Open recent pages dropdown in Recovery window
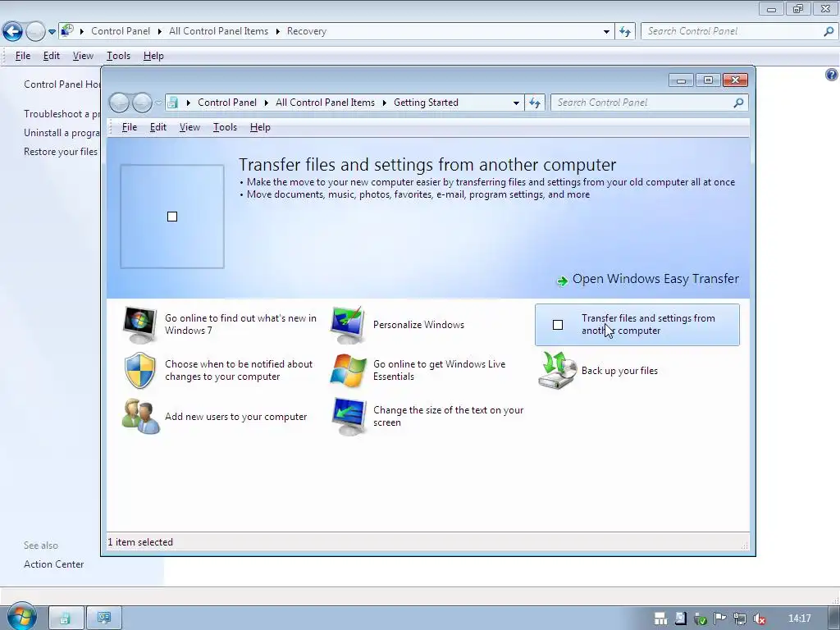Screen dimensions: 840x630 [52, 32]
